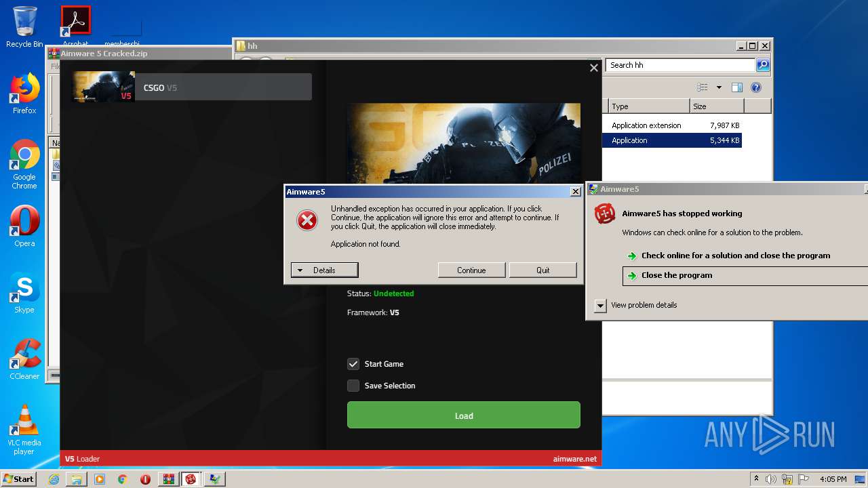The height and width of the screenshot is (488, 868).
Task: Select VLC media player desktop shortcut
Action: [24, 430]
